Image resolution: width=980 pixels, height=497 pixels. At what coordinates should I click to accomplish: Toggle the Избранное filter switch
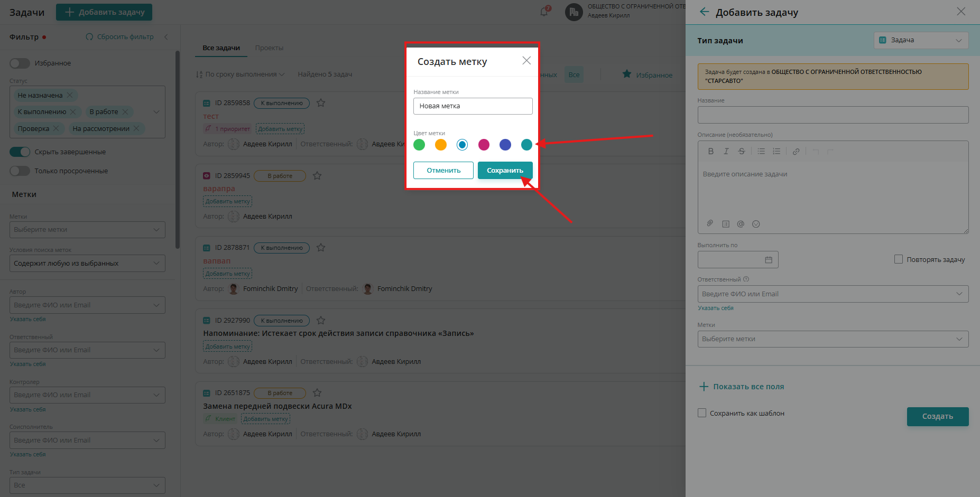tap(20, 63)
